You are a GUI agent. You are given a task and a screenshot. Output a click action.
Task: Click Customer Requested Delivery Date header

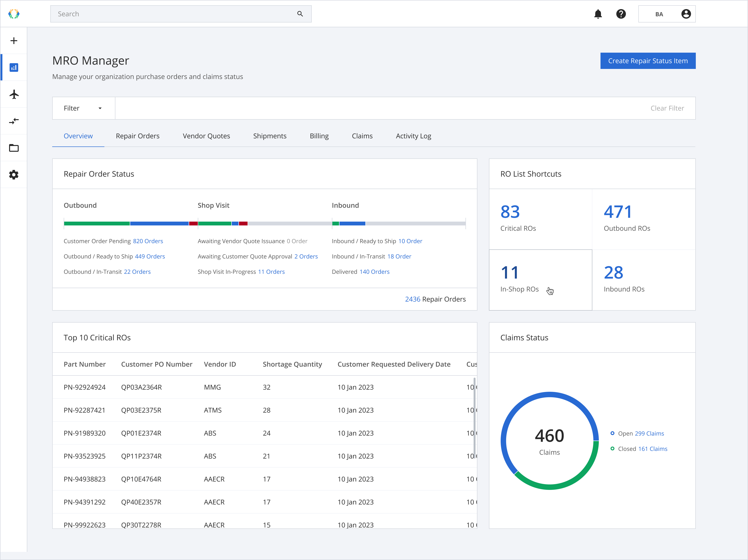coord(394,364)
